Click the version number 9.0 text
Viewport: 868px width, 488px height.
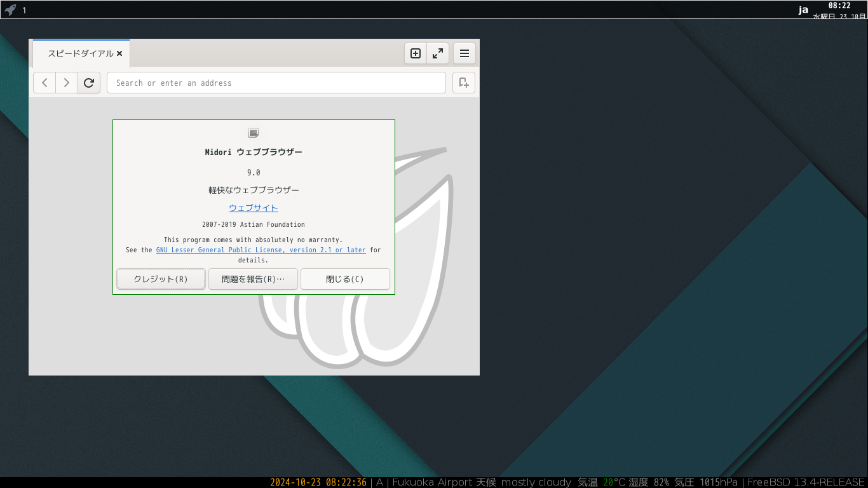pyautogui.click(x=254, y=172)
